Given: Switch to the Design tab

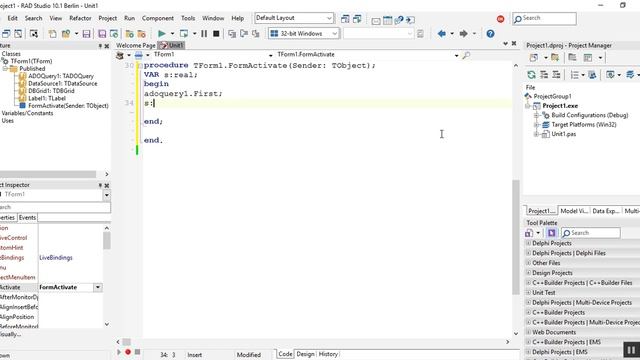Looking at the screenshot, I should point(305,354).
